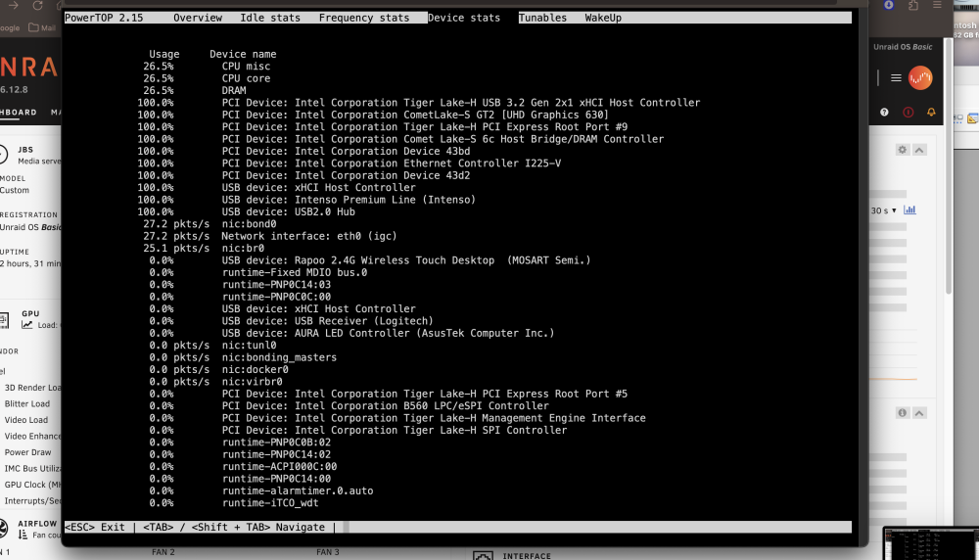Image resolution: width=979 pixels, height=560 pixels.
Task: Collapse the tile beside the gear icon
Action: coord(919,150)
